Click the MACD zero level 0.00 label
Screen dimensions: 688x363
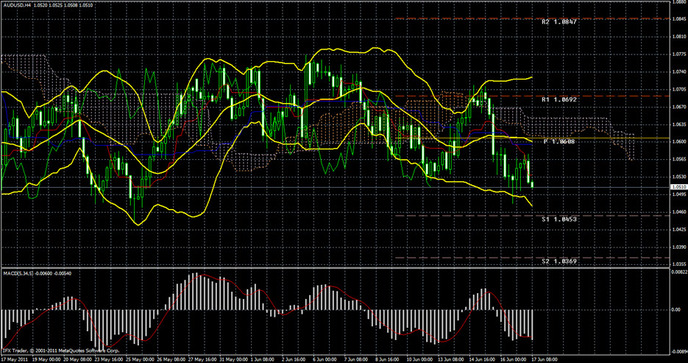tap(677, 309)
